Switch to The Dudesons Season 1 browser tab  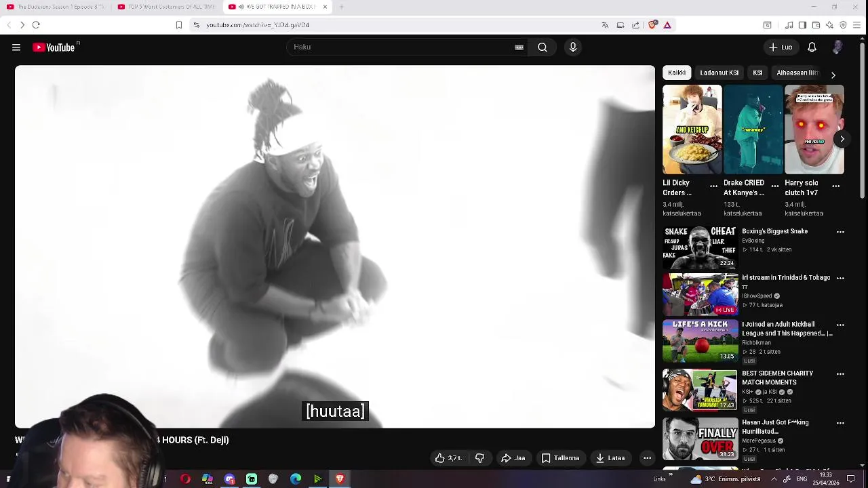coord(56,7)
